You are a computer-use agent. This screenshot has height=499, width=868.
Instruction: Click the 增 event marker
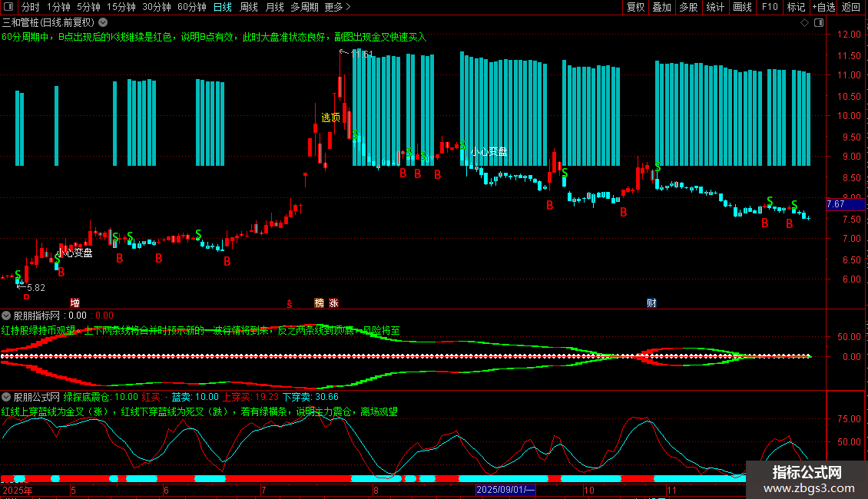[75, 302]
